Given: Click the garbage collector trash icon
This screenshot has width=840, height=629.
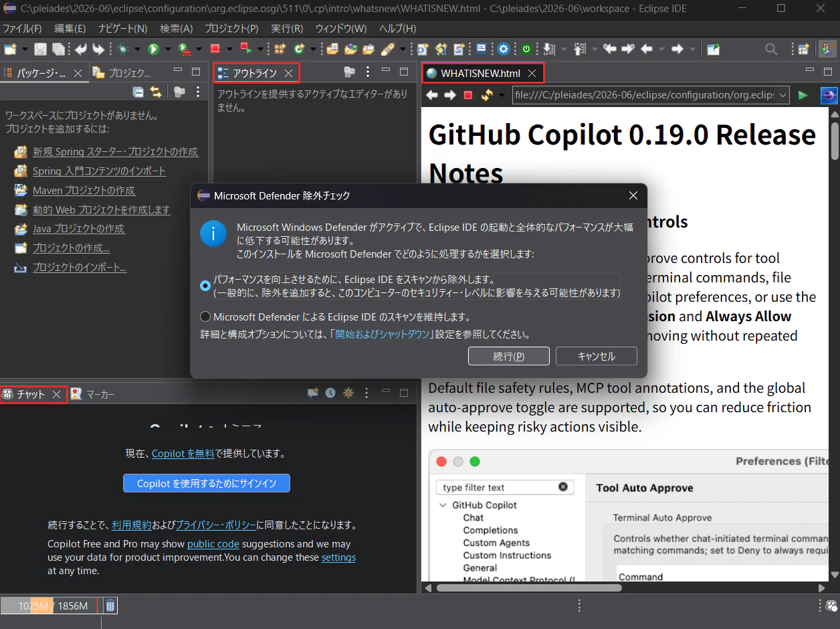Looking at the screenshot, I should coord(110,606).
